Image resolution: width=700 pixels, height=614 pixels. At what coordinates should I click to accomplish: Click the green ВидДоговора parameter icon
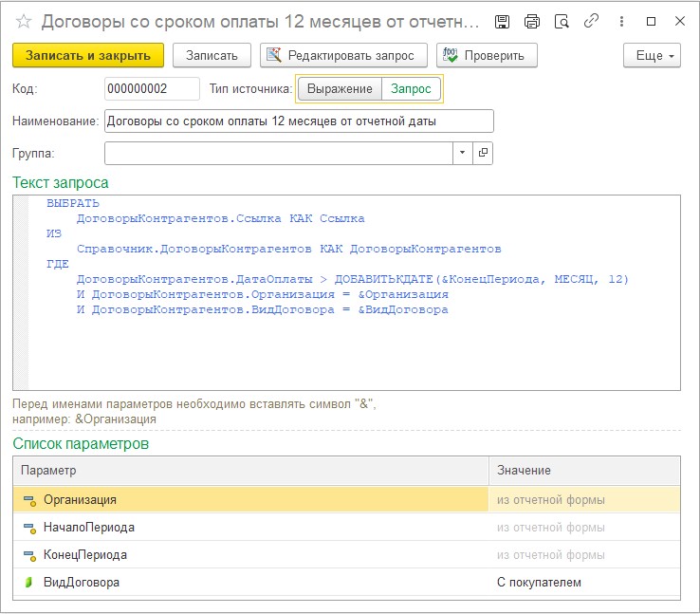(28, 583)
